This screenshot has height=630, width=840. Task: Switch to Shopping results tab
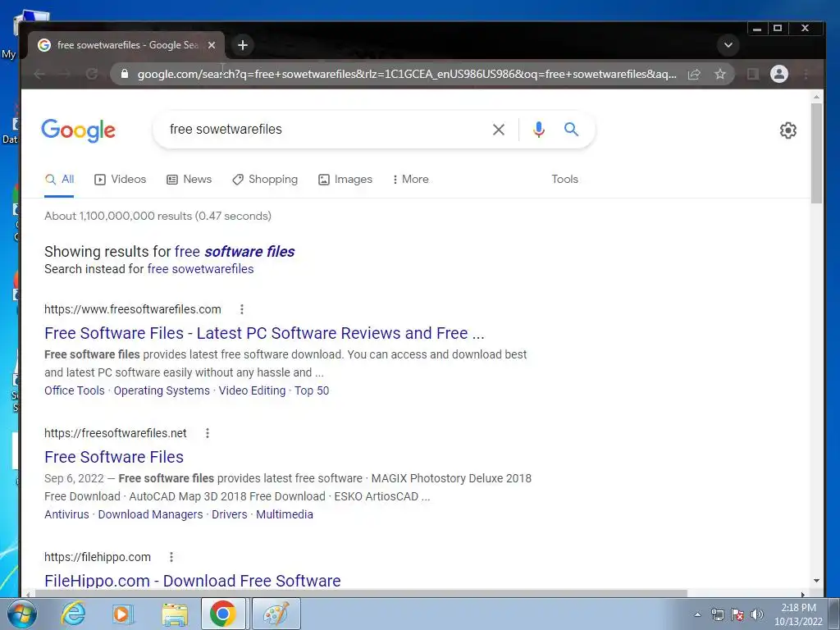coord(265,179)
